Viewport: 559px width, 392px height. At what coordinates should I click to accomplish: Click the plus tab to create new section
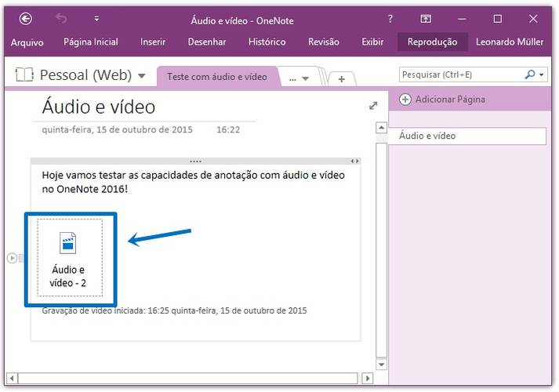tap(341, 78)
